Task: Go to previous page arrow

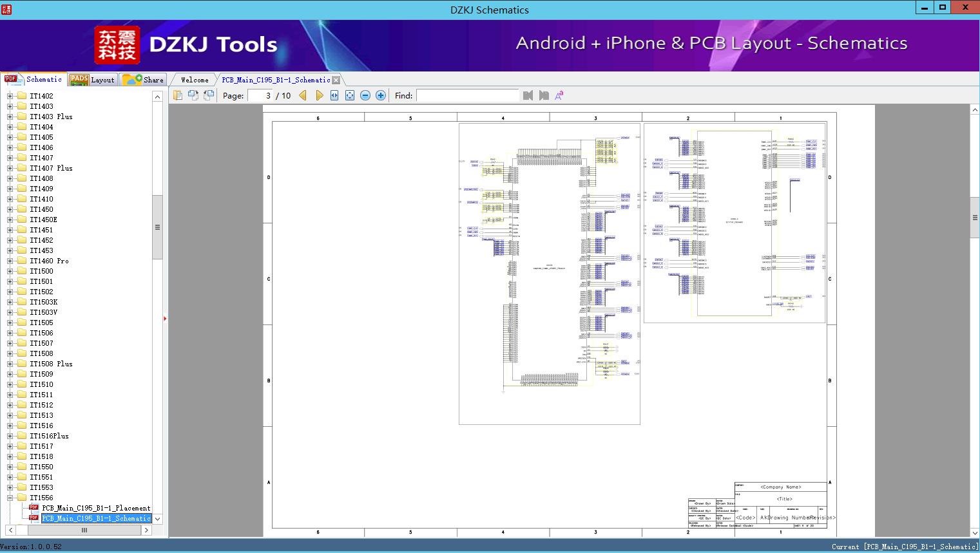Action: [303, 95]
